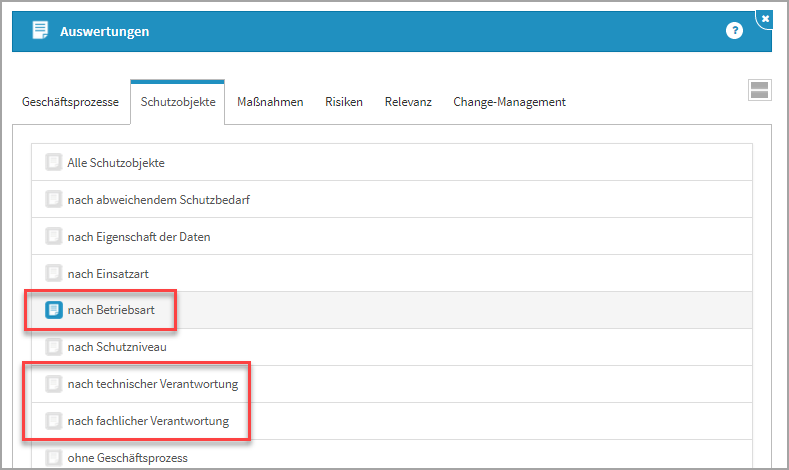Click the icon beside nach abweichendem Schutzbedarf

(x=53, y=199)
